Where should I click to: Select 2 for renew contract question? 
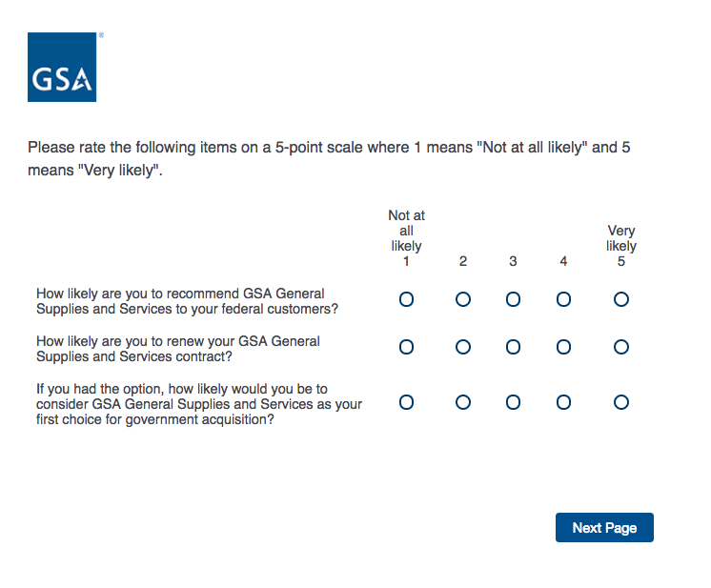463,347
